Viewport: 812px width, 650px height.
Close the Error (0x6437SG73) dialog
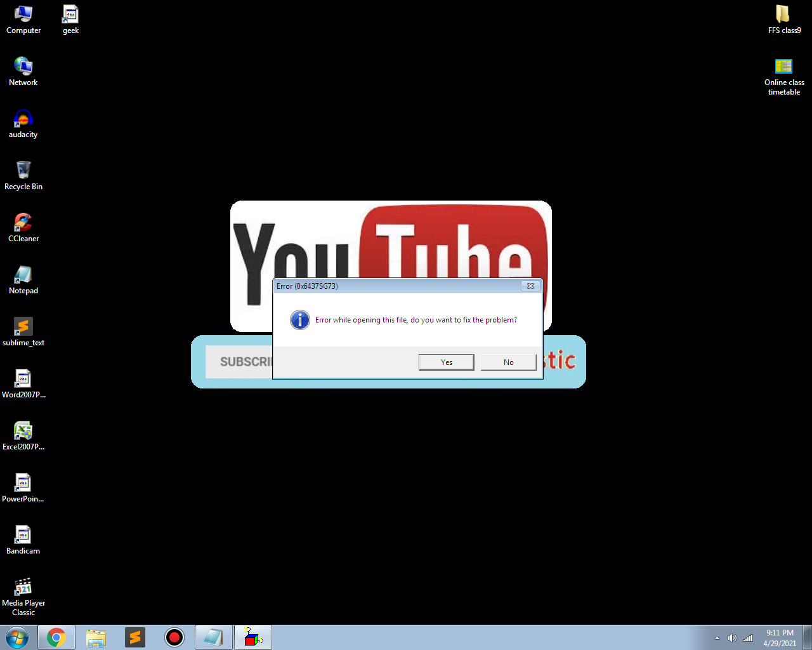click(531, 286)
